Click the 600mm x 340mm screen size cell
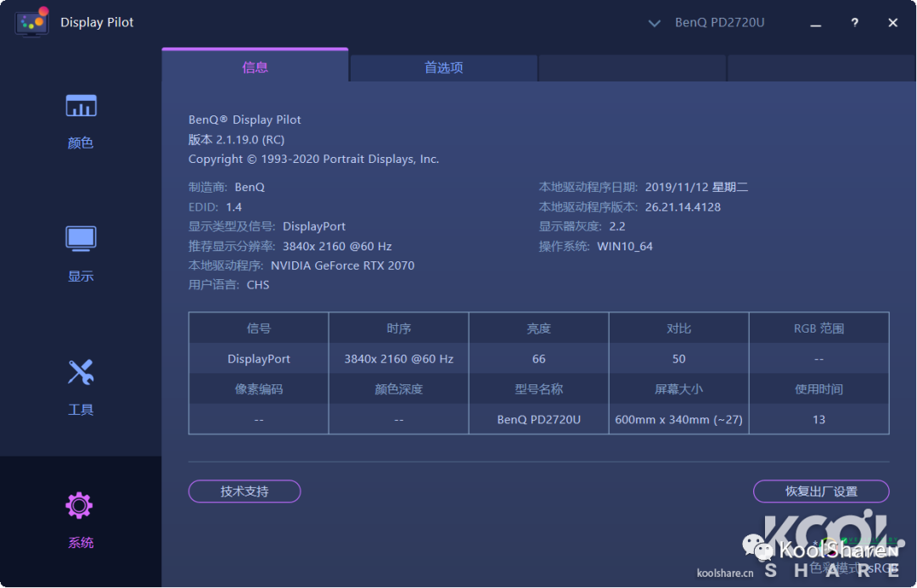The width and height of the screenshot is (917, 588). click(x=679, y=420)
